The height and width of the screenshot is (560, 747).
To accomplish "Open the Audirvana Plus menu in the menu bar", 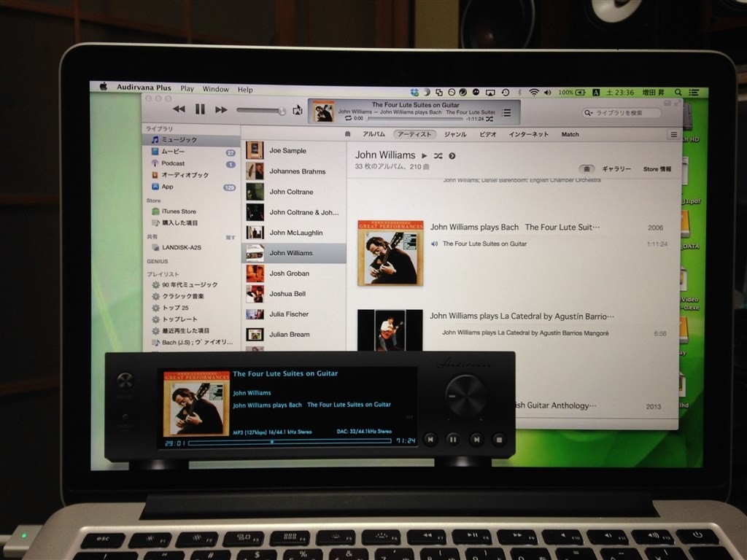I will click(x=144, y=87).
